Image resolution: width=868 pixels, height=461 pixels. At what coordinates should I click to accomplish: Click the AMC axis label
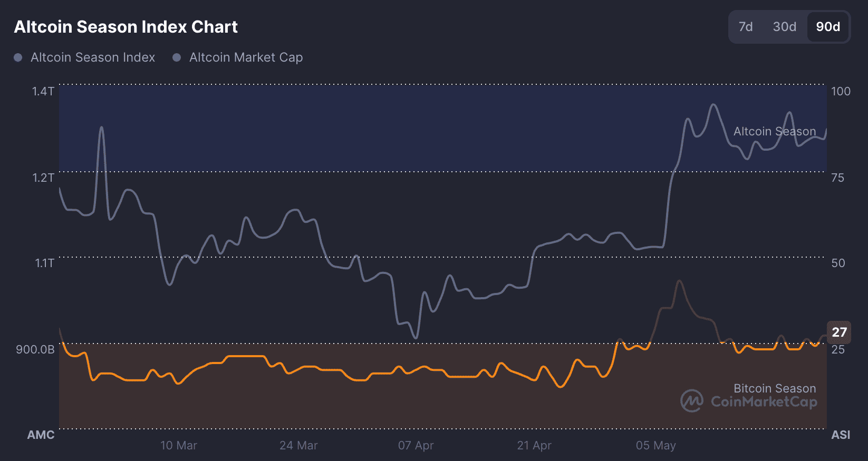click(41, 435)
